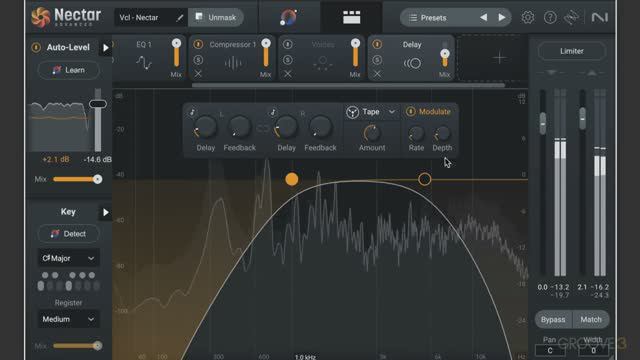Open the help question mark
This screenshot has width=640, height=360.
[550, 18]
